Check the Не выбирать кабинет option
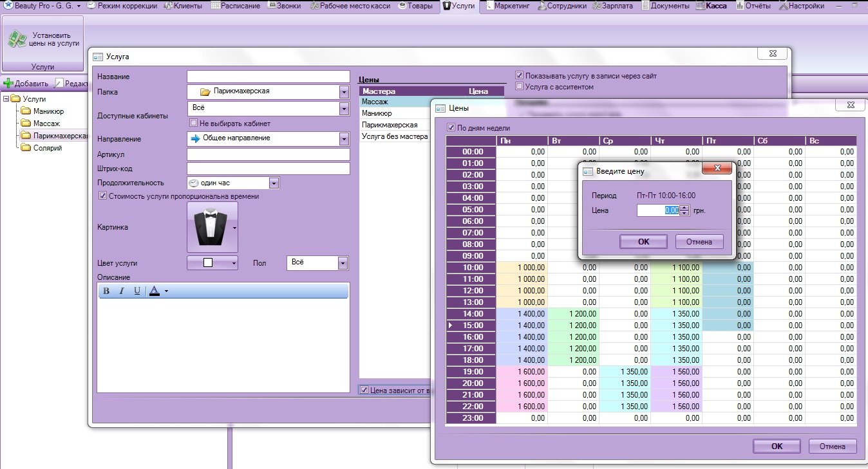 (193, 124)
